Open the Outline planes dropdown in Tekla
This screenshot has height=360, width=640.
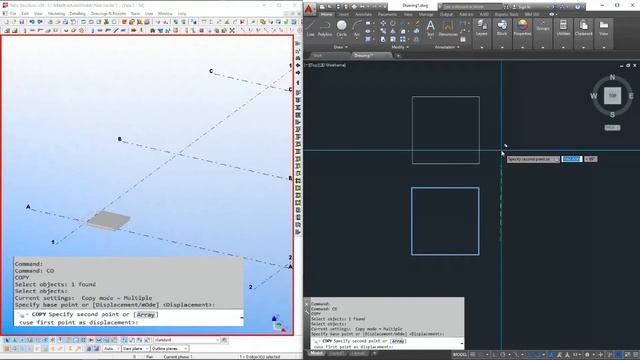(169, 349)
